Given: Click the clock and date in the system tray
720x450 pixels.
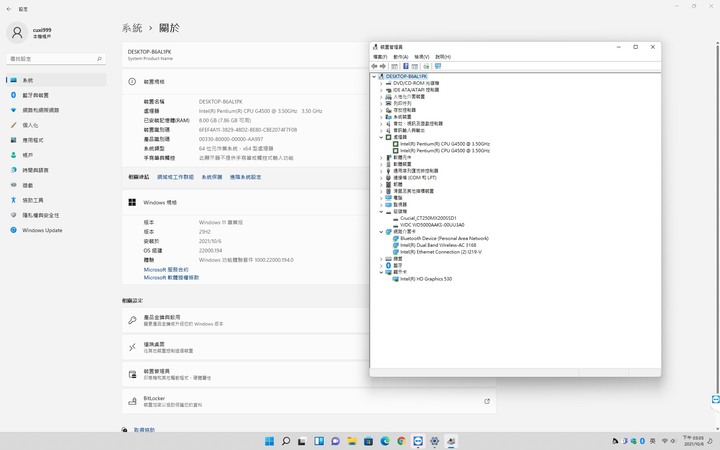Looking at the screenshot, I should pos(693,441).
